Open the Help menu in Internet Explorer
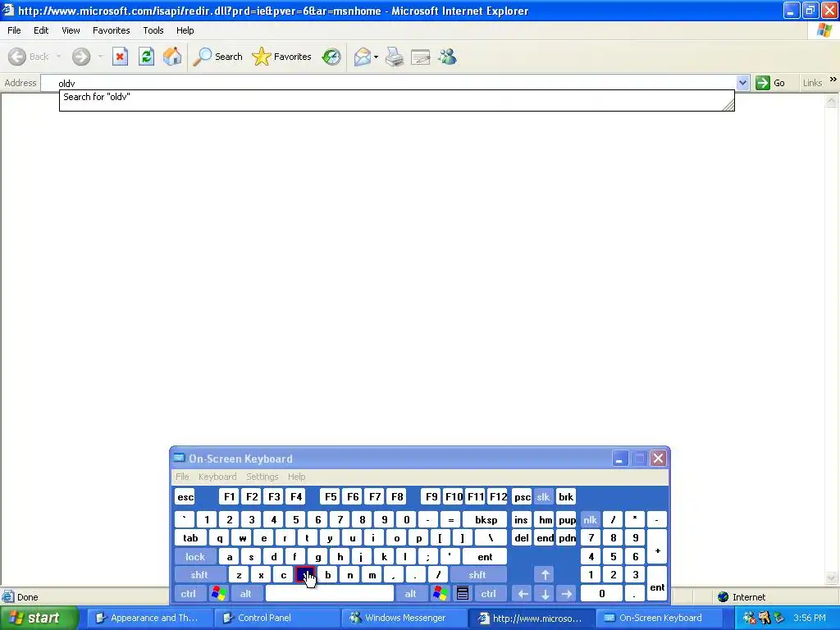The image size is (840, 630). (x=185, y=30)
